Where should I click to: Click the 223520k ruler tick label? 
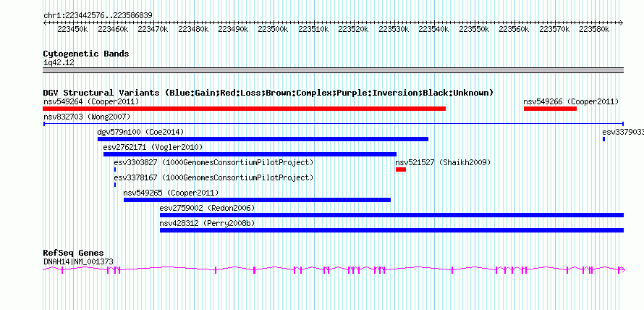coord(354,30)
